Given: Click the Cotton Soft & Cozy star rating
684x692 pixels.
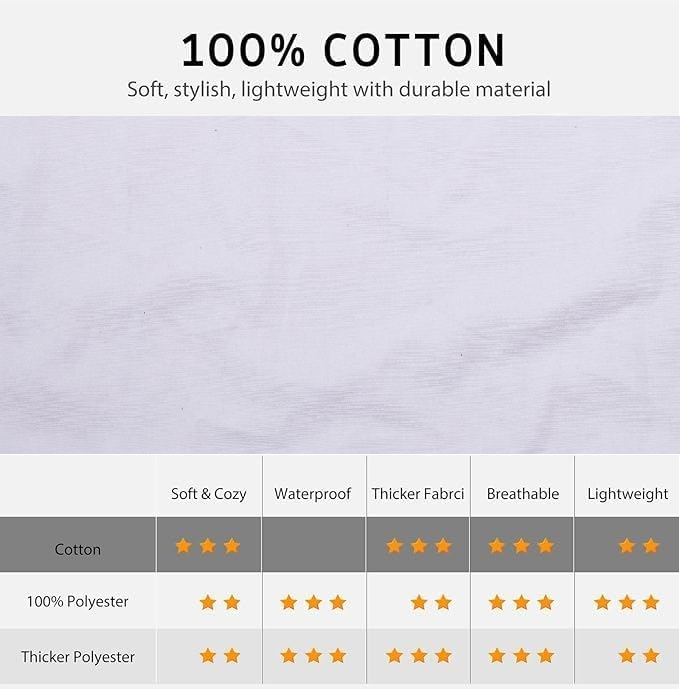Looking at the screenshot, I should click(208, 546).
